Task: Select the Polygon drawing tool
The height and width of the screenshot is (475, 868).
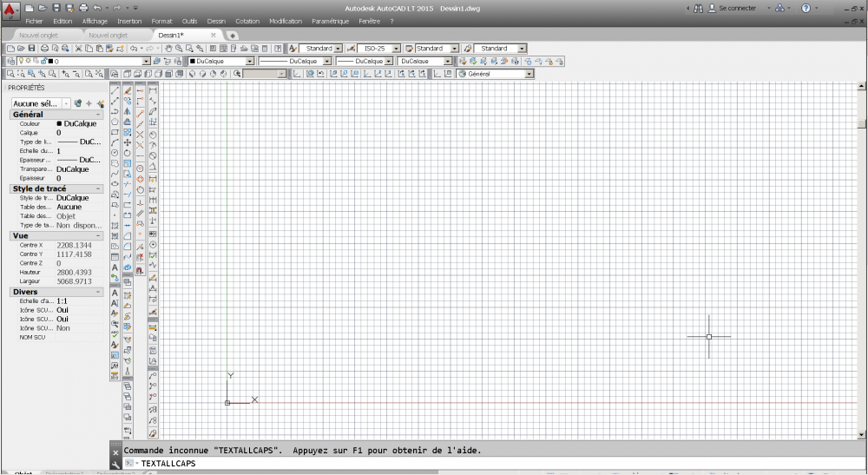Action: click(115, 122)
